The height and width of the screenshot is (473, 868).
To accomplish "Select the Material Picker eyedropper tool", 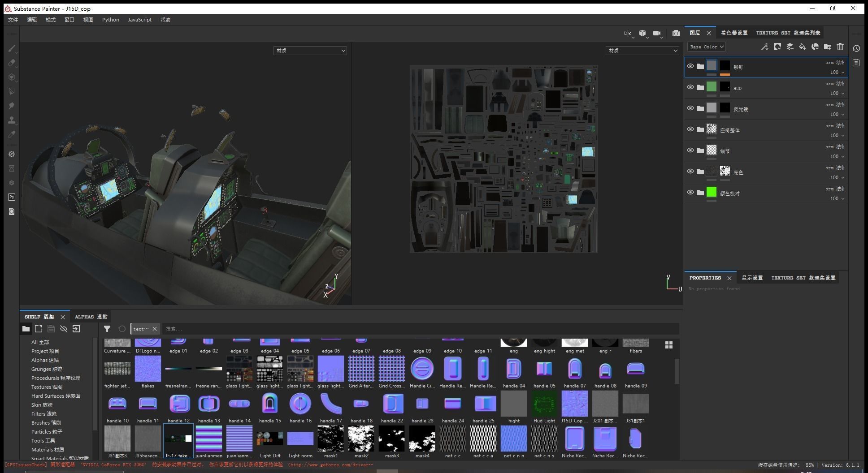I will (12, 134).
